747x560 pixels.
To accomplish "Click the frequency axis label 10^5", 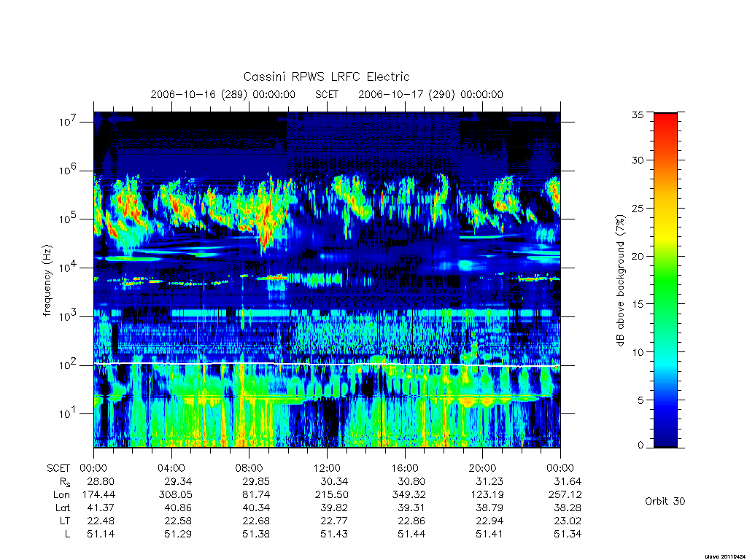I will 68,219.
